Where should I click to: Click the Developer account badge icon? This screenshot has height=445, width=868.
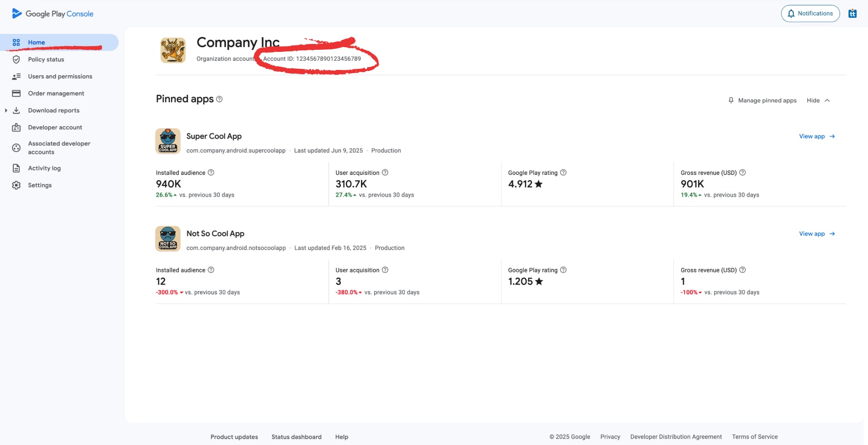point(16,127)
